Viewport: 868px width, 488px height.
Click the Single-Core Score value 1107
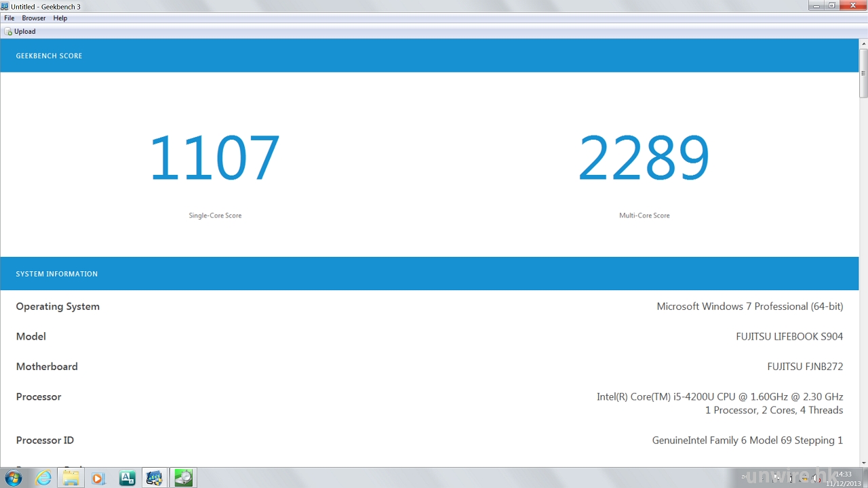tap(214, 158)
